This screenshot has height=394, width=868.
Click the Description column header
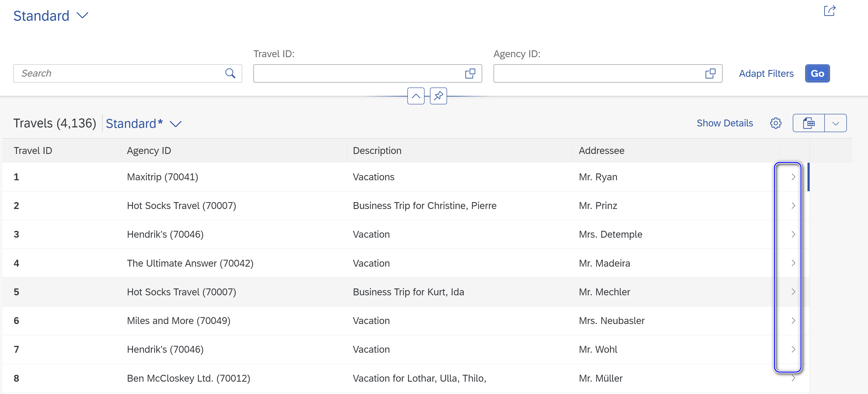(377, 151)
